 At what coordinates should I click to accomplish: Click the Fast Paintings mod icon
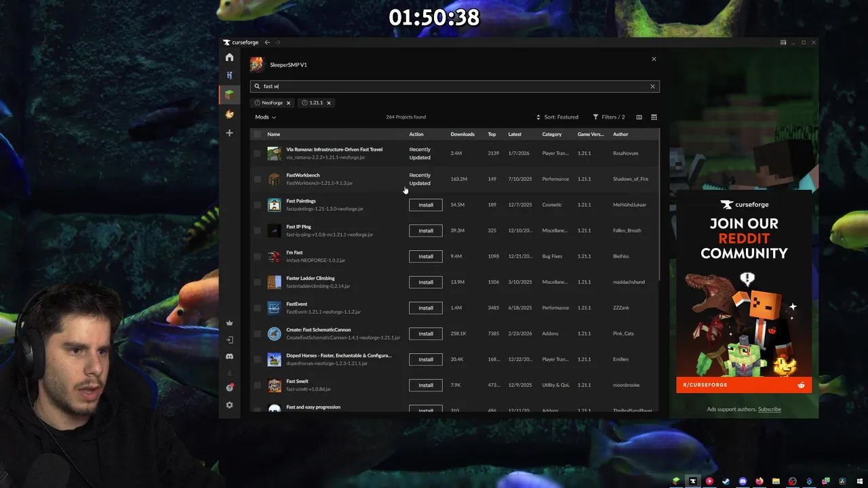pos(274,205)
